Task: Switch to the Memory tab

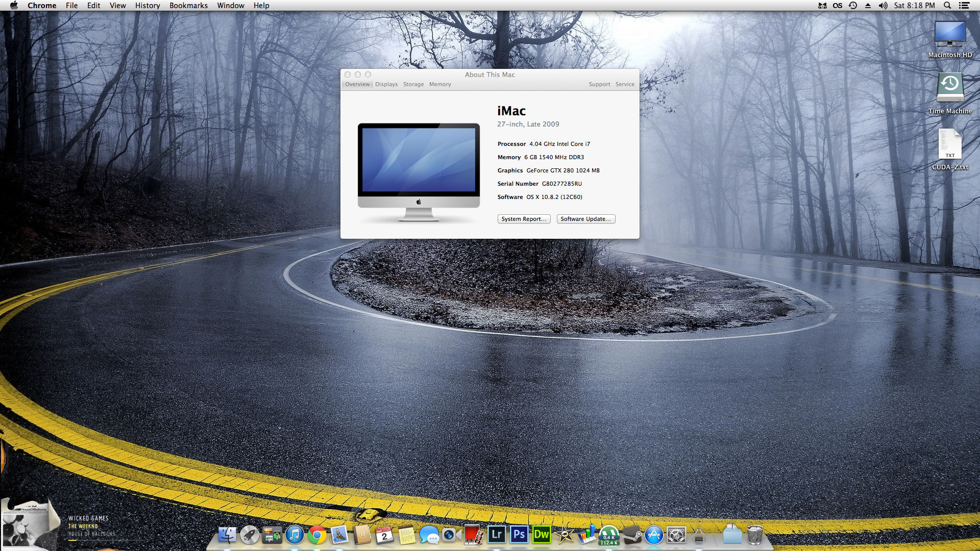Action: click(440, 84)
